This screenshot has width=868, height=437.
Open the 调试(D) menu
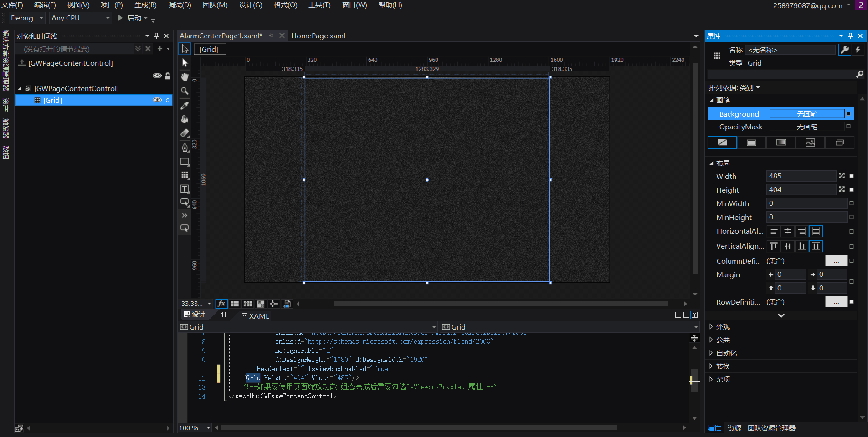coord(179,5)
